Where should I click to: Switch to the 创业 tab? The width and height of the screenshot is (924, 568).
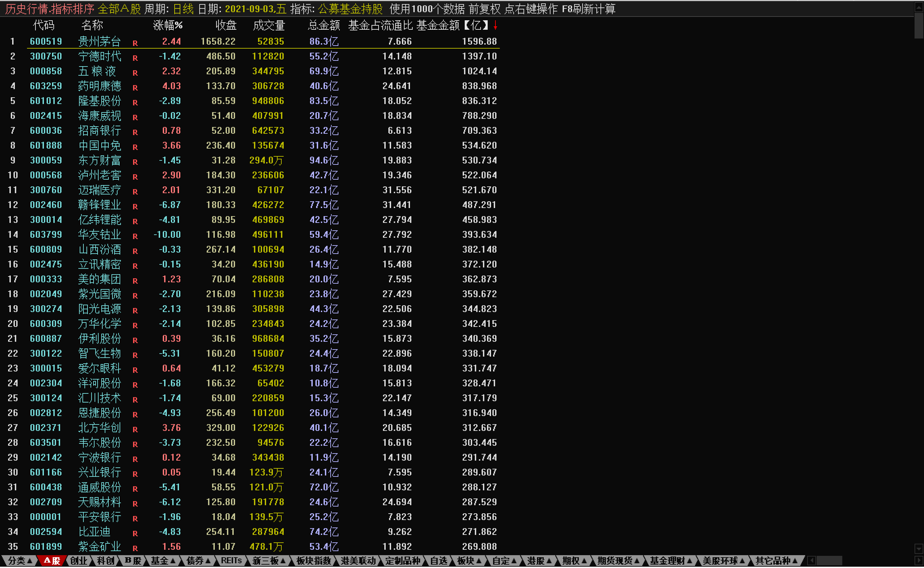point(78,561)
